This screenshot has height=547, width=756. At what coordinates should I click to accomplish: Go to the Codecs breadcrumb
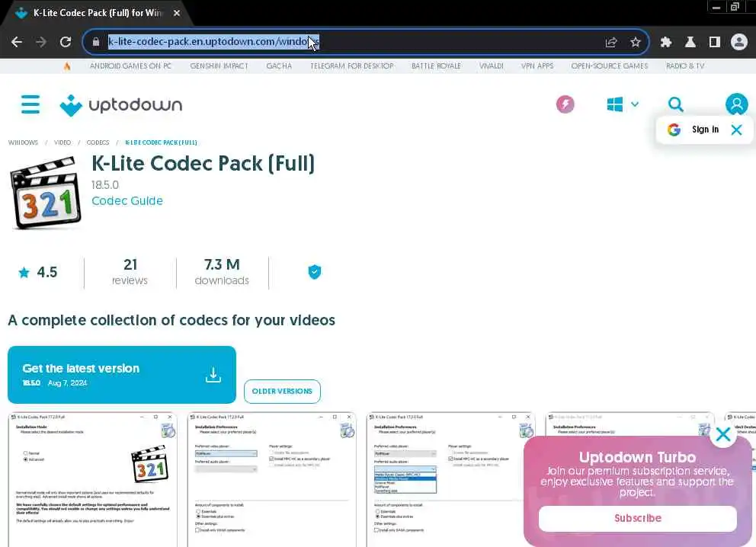98,142
